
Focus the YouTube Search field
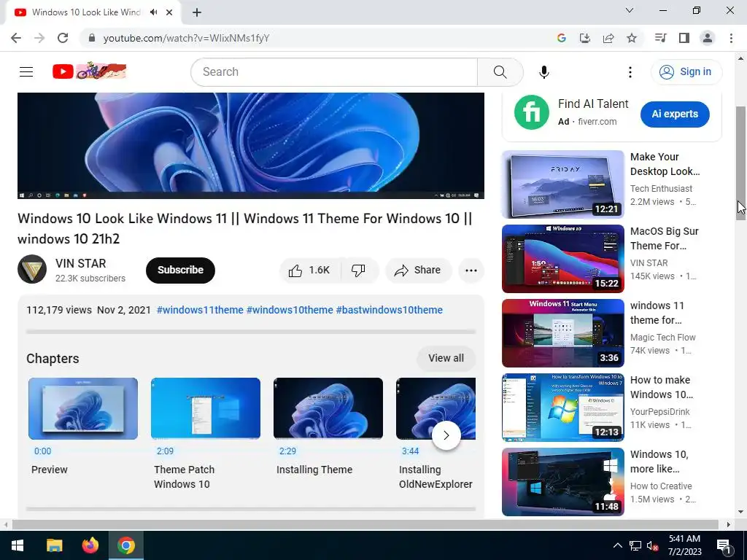click(334, 72)
